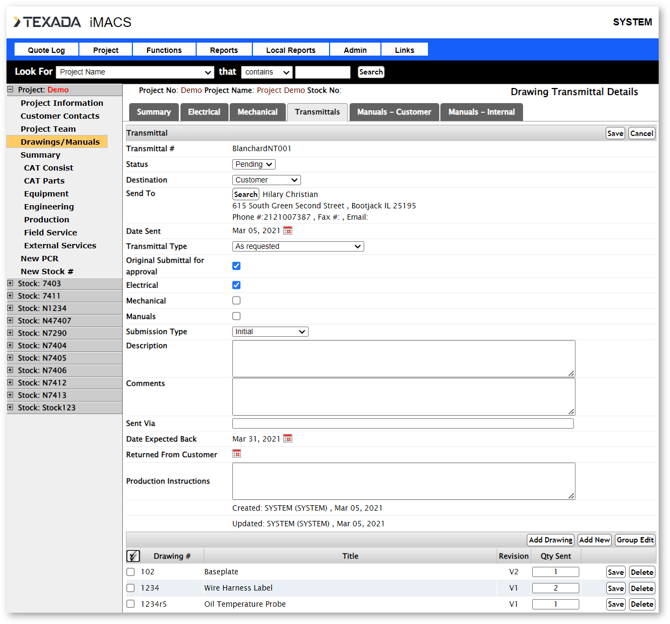The width and height of the screenshot is (670, 624).
Task: Open the Status dropdown showing Pending
Action: (x=254, y=164)
